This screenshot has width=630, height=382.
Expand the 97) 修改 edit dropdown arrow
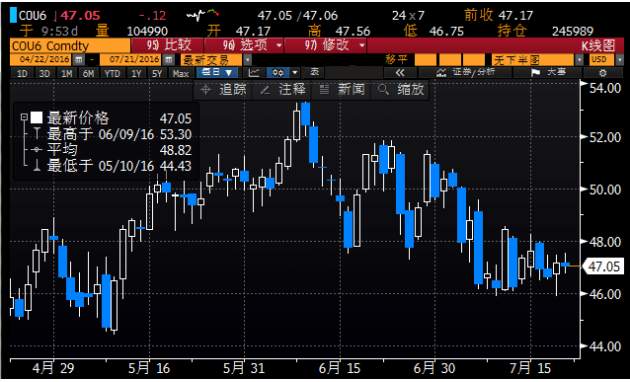pyautogui.click(x=362, y=45)
